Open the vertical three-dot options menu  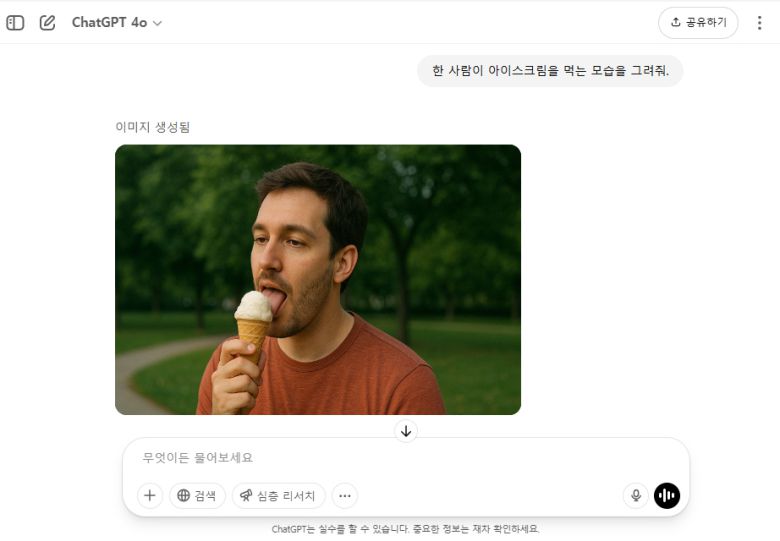(759, 22)
